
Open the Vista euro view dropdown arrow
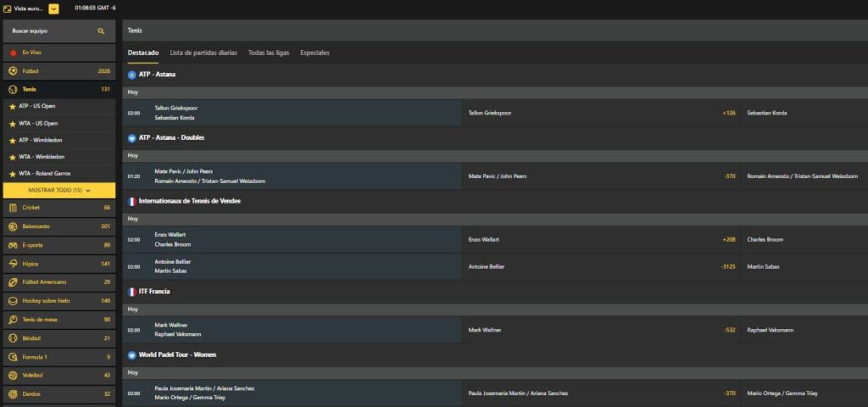click(x=53, y=8)
